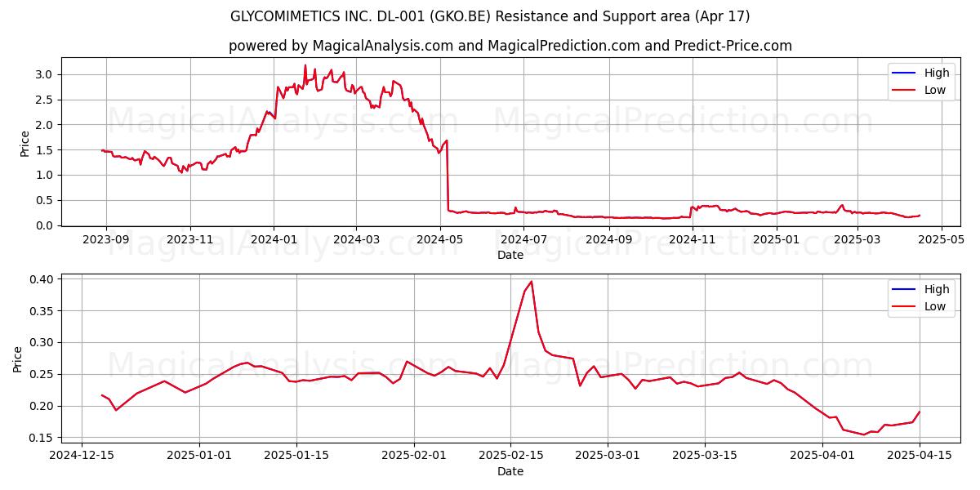Click the sharp May 2024 price drop line

(447, 176)
